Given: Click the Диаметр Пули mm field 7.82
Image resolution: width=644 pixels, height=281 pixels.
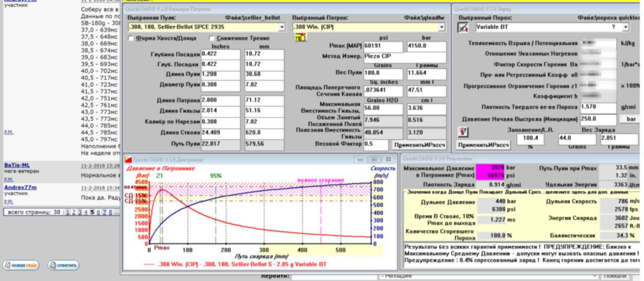Looking at the screenshot, I should coord(264,85).
